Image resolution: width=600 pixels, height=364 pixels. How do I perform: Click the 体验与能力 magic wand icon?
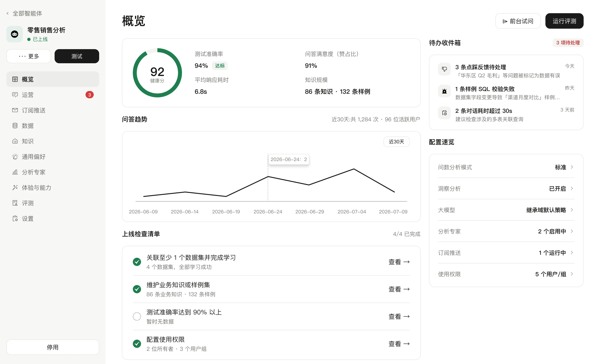(15, 188)
